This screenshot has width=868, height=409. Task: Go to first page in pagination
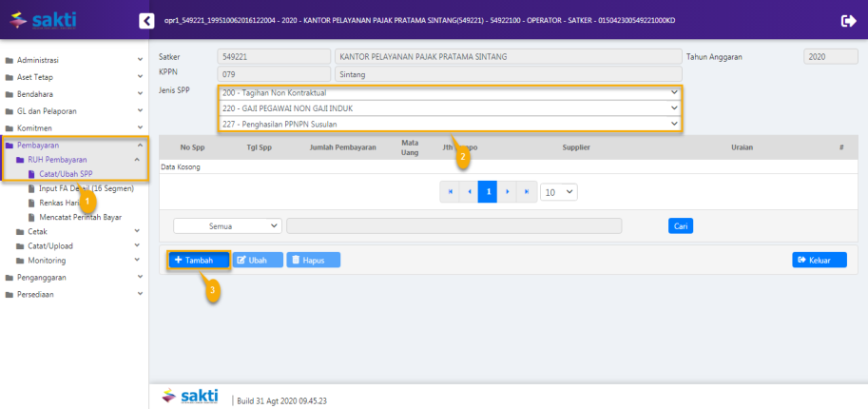(x=449, y=191)
